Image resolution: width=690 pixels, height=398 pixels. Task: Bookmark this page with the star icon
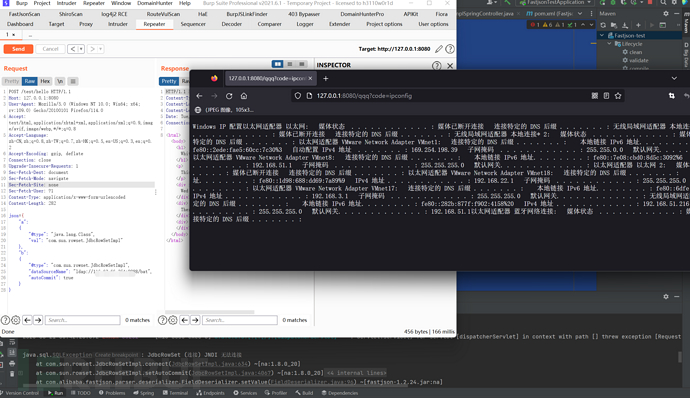(x=618, y=96)
